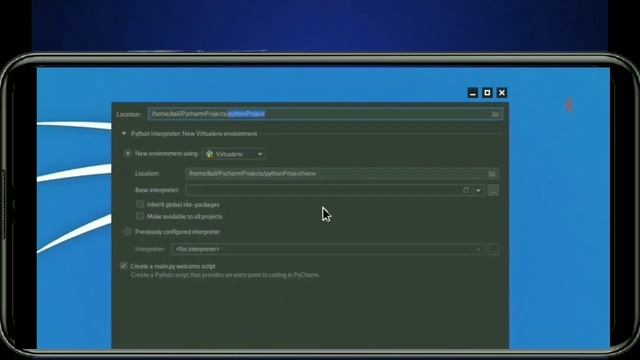Click the project Location path field
This screenshot has height=360, width=640.
click(325, 114)
